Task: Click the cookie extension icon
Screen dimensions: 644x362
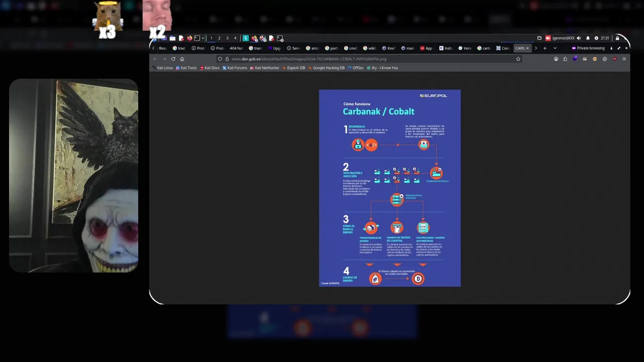Action: tap(595, 59)
